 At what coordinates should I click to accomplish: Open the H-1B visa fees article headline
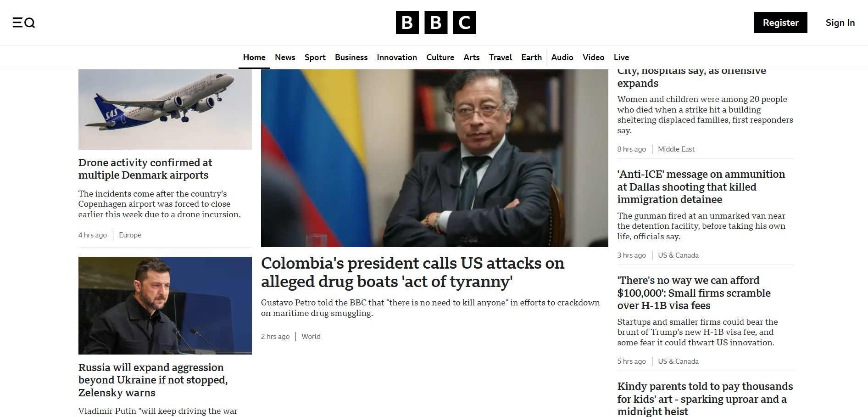coord(694,293)
